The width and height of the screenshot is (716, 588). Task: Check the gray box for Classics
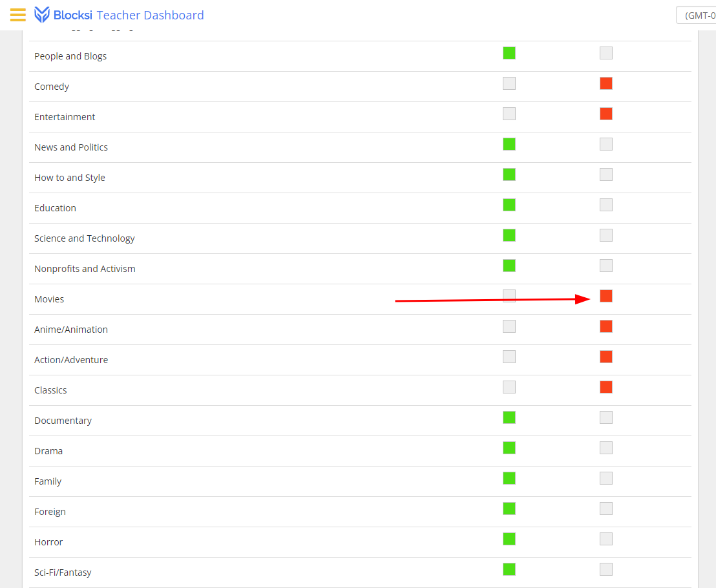(x=509, y=387)
